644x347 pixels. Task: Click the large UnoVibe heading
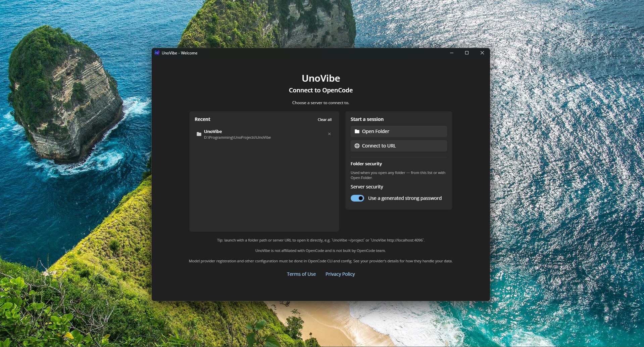tap(321, 78)
